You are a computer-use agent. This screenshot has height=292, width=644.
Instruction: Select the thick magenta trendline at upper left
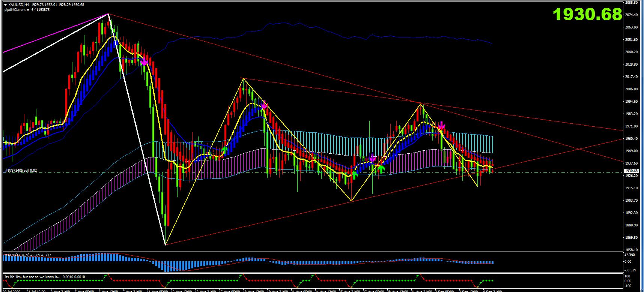click(56, 33)
